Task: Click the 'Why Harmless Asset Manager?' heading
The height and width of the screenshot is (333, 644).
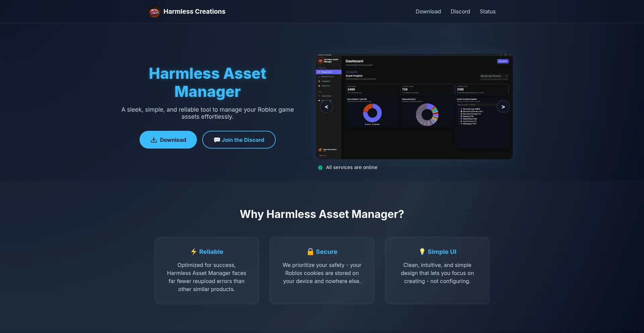Action: (322, 214)
